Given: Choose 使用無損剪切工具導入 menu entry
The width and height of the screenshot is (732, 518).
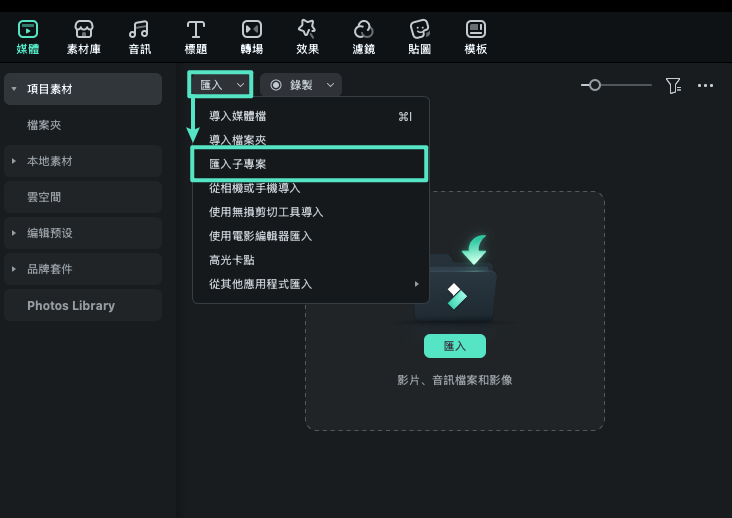Looking at the screenshot, I should (x=310, y=212).
